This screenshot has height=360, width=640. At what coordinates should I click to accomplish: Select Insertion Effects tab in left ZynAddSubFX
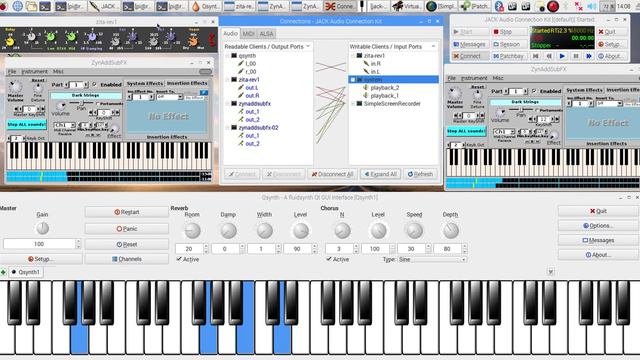click(x=187, y=83)
